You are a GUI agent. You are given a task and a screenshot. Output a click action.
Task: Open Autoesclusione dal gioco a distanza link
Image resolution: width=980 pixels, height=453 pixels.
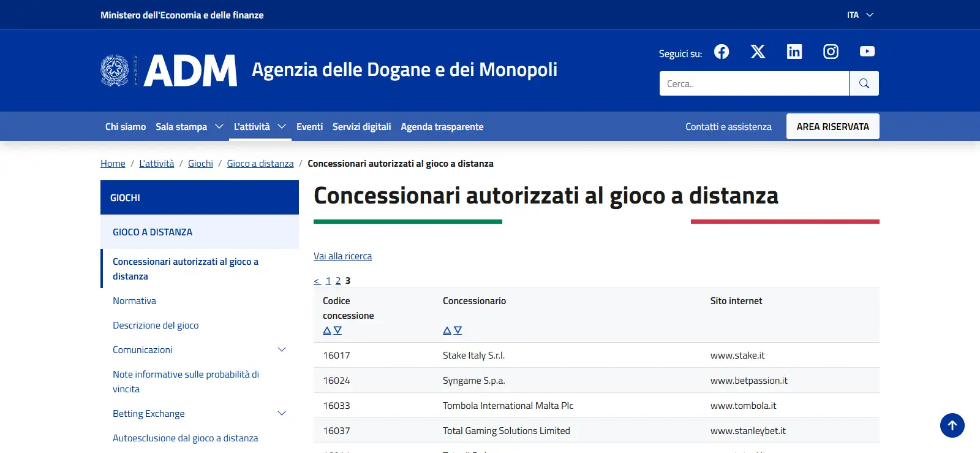(185, 438)
